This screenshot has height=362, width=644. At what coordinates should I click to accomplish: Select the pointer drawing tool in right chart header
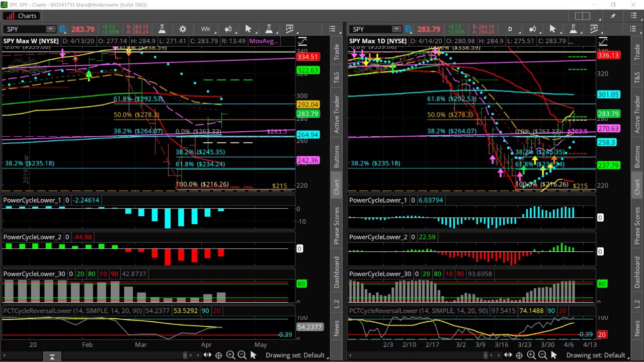pos(552,29)
